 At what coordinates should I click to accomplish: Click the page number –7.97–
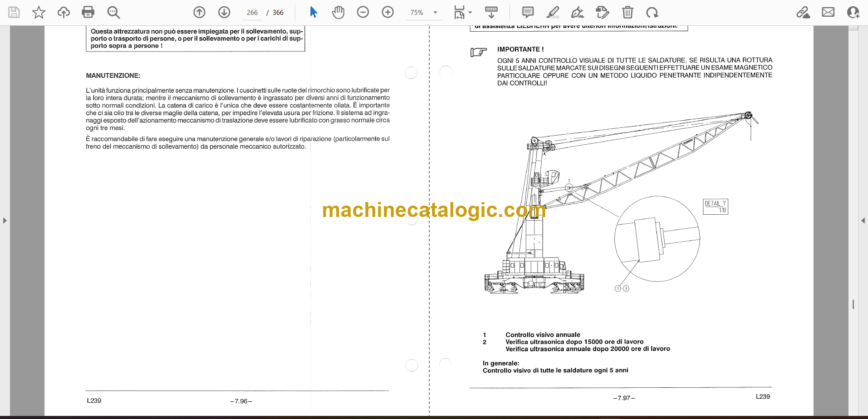click(x=624, y=398)
